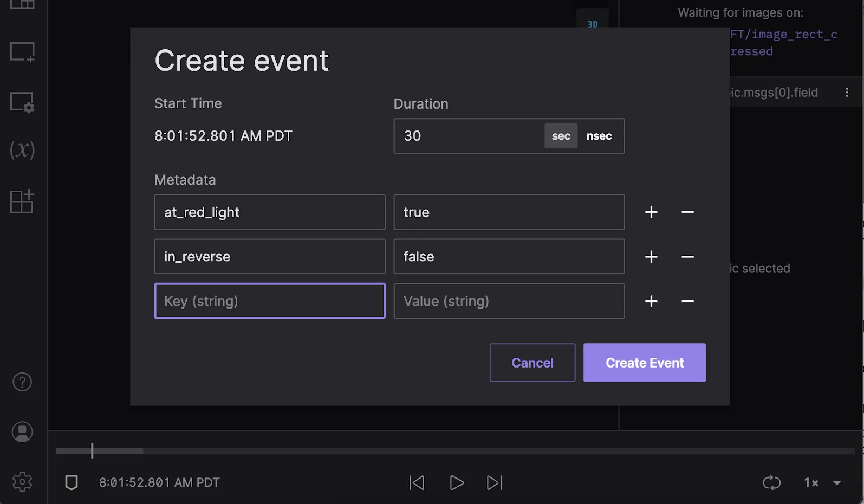Switch duration unit to nsec
864x504 pixels.
(599, 136)
